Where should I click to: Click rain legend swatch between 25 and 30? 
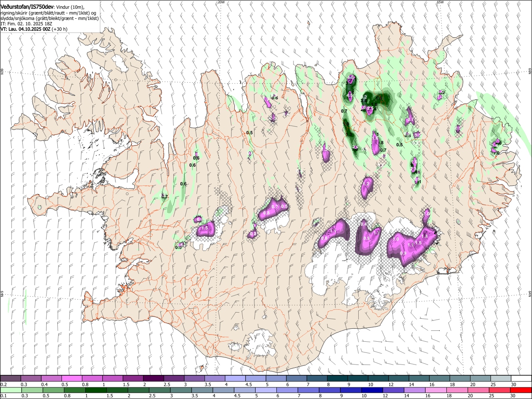(x=500, y=390)
